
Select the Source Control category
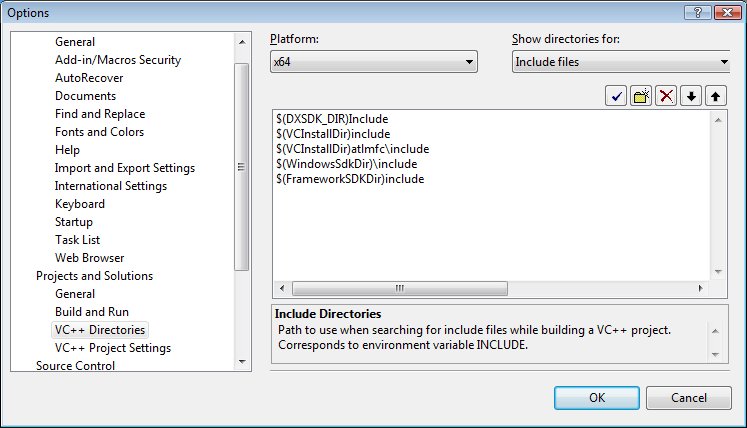pos(75,366)
